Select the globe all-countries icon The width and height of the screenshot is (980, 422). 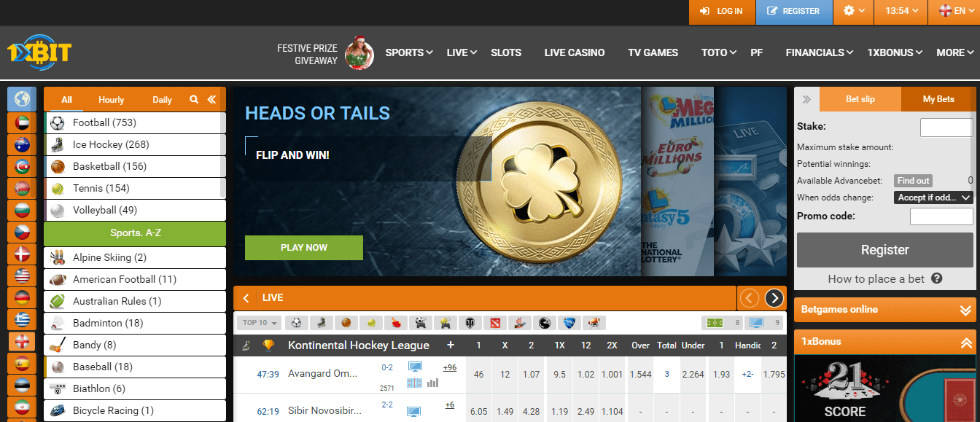pos(22,99)
